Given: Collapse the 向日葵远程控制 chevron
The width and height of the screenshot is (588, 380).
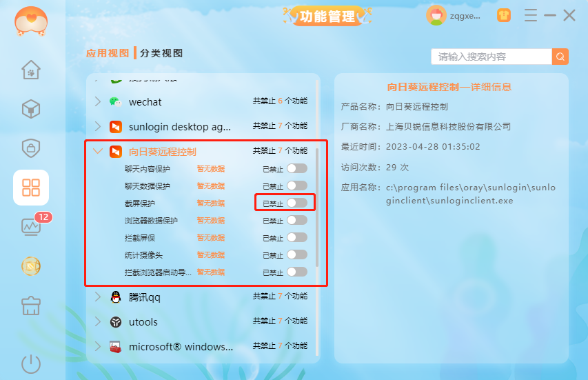Looking at the screenshot, I should [98, 151].
